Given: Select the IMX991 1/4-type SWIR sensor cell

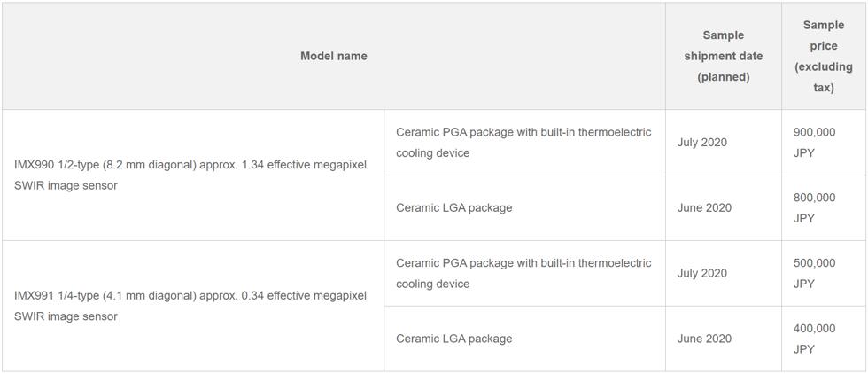Looking at the screenshot, I should tap(193, 306).
